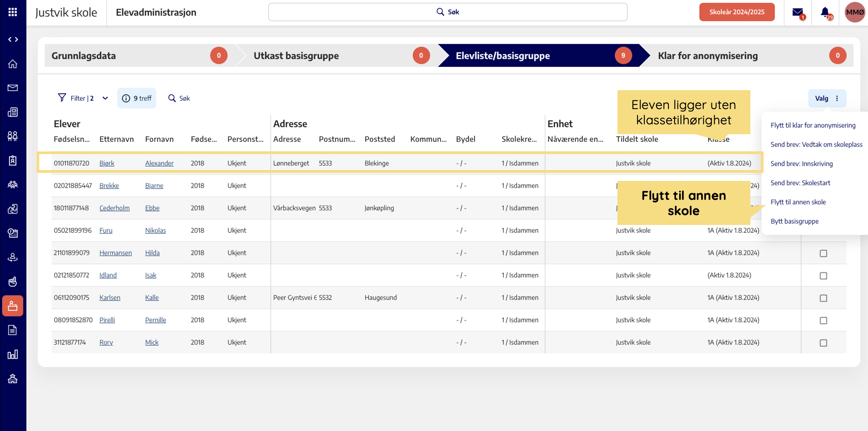The width and height of the screenshot is (868, 431).
Task: Click birth number 06112090175
Action: [x=71, y=297]
